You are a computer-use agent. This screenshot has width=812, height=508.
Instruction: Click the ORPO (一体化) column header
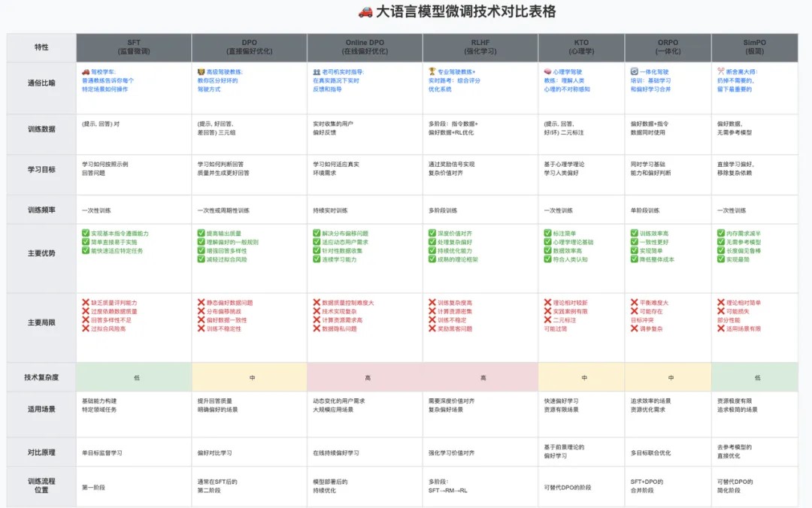(x=668, y=47)
